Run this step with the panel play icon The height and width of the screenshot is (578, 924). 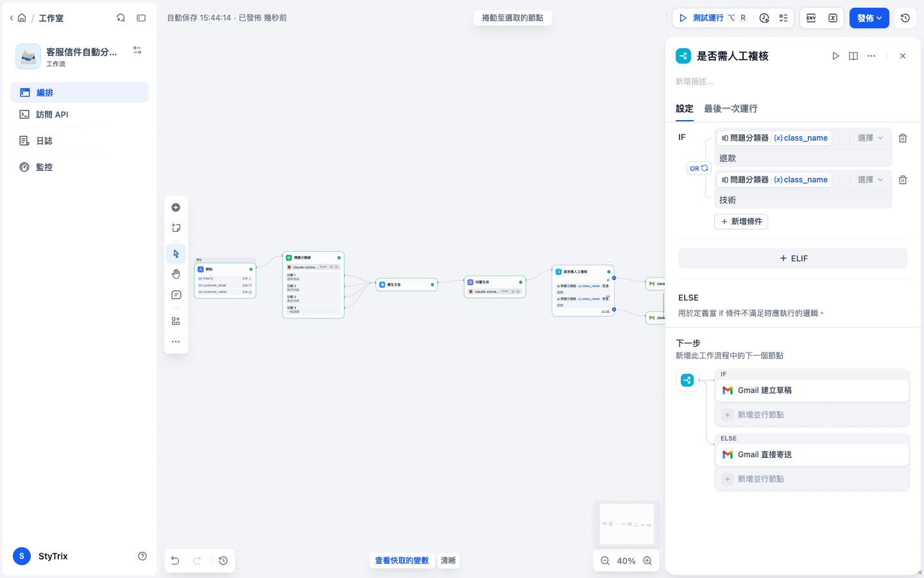pyautogui.click(x=835, y=56)
